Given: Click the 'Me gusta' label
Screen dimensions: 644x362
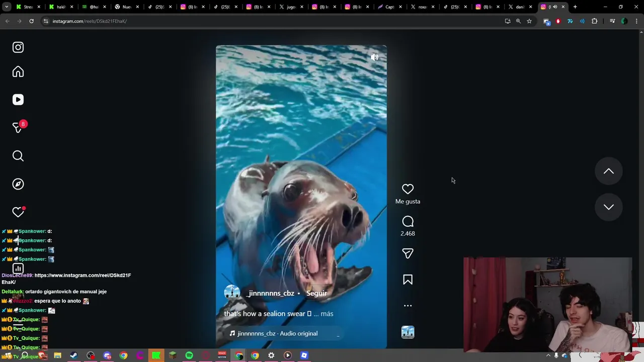Looking at the screenshot, I should click(408, 202).
